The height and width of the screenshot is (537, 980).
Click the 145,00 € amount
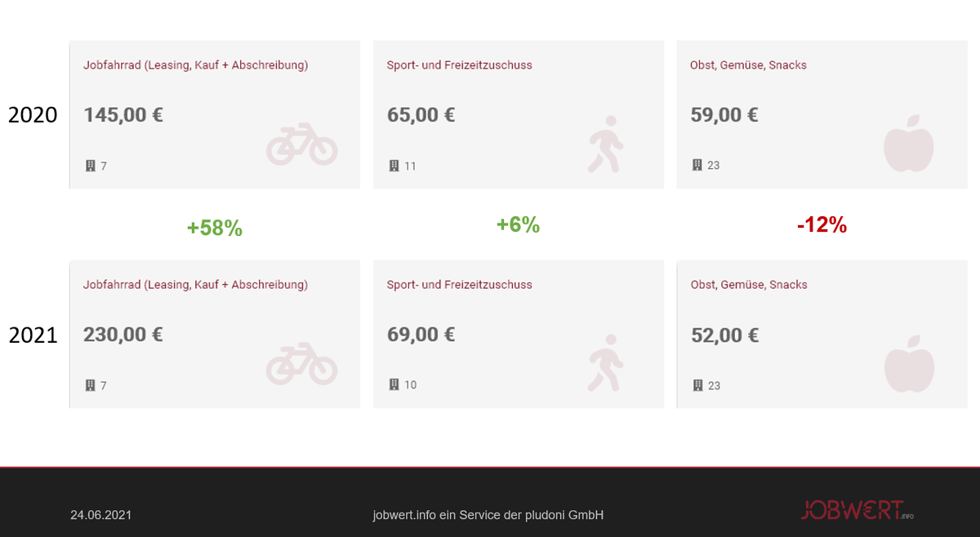click(122, 115)
